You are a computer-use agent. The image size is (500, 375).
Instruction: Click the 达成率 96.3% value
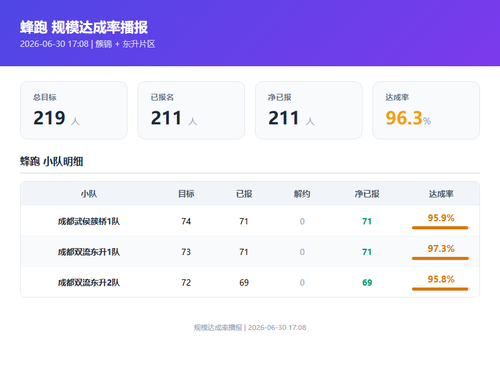(408, 118)
